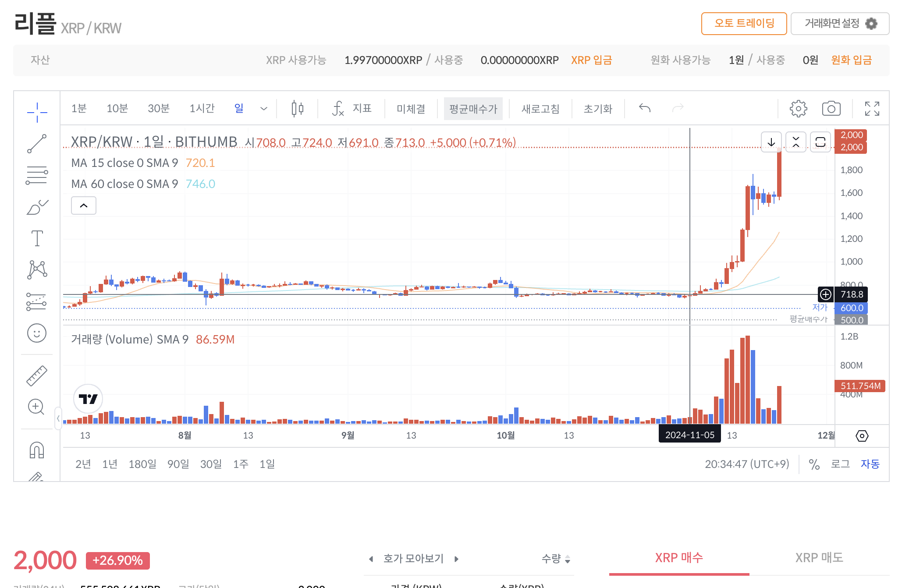Click the 오토 트레이딩 button
The image size is (902, 588).
pyautogui.click(x=744, y=24)
